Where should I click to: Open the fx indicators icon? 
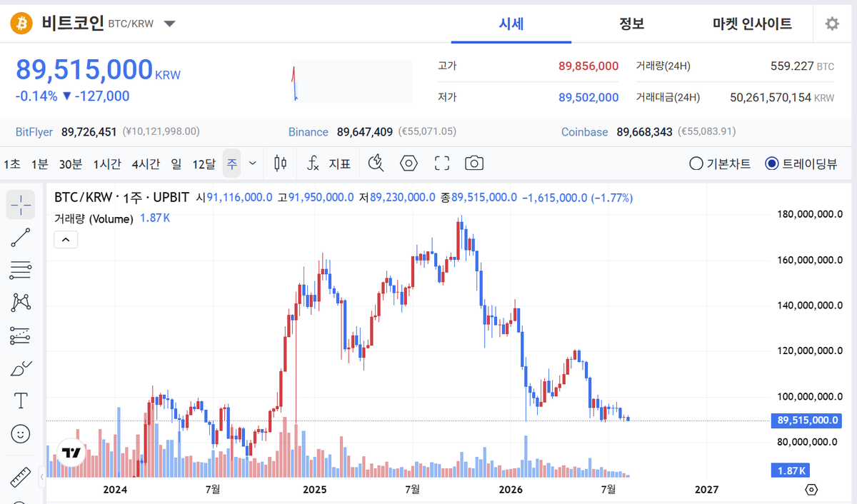click(x=313, y=163)
